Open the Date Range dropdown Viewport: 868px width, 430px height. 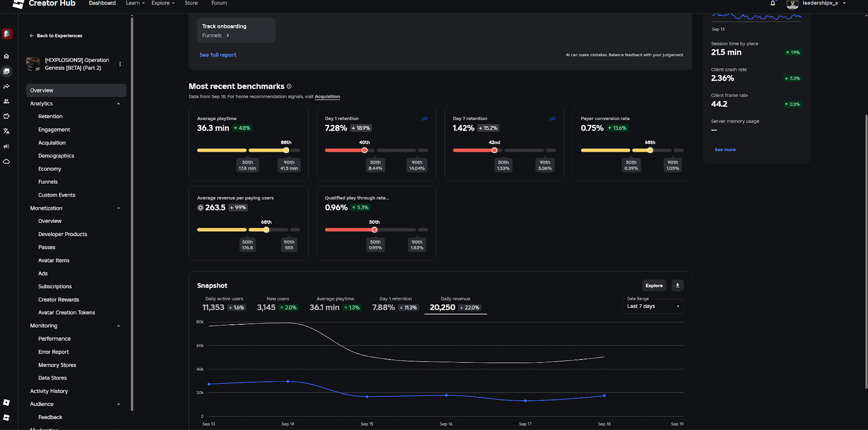tap(653, 306)
